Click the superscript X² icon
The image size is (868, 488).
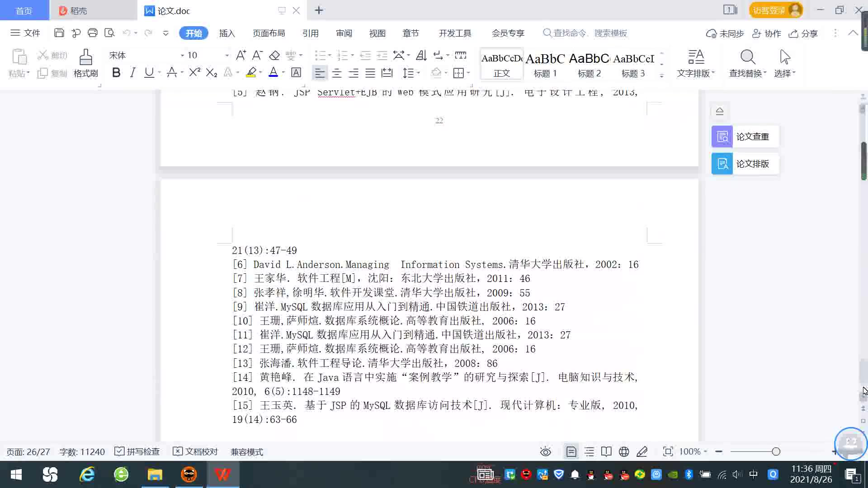coord(194,73)
